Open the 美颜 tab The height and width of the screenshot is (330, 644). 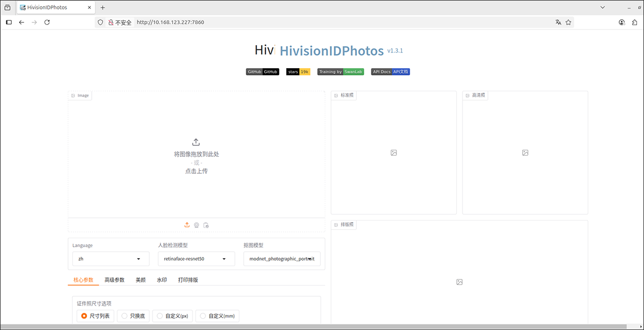pyautogui.click(x=141, y=280)
